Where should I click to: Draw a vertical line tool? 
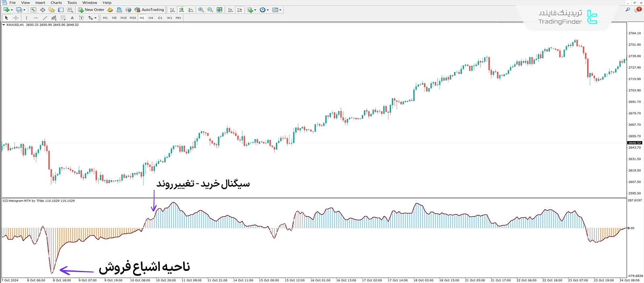(27, 18)
